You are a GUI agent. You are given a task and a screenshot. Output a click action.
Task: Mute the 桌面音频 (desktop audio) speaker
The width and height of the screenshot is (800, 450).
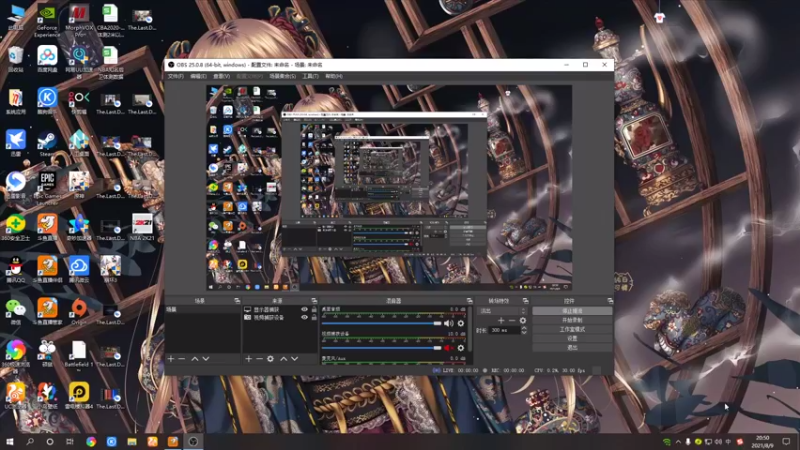(x=448, y=323)
